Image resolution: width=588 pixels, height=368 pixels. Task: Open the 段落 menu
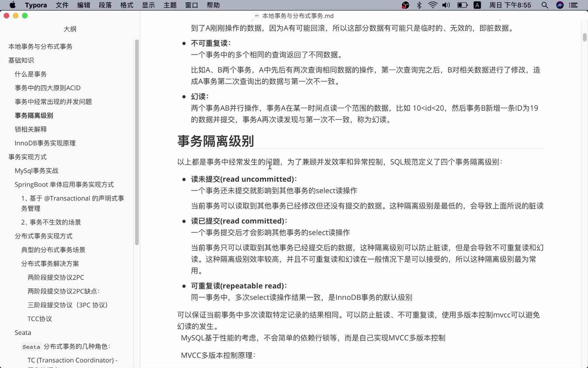(105, 5)
